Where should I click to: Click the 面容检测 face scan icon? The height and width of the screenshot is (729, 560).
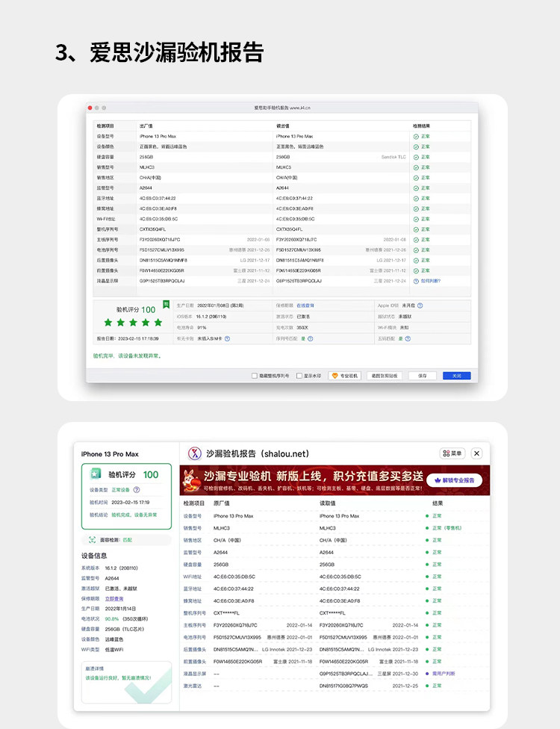coord(92,540)
